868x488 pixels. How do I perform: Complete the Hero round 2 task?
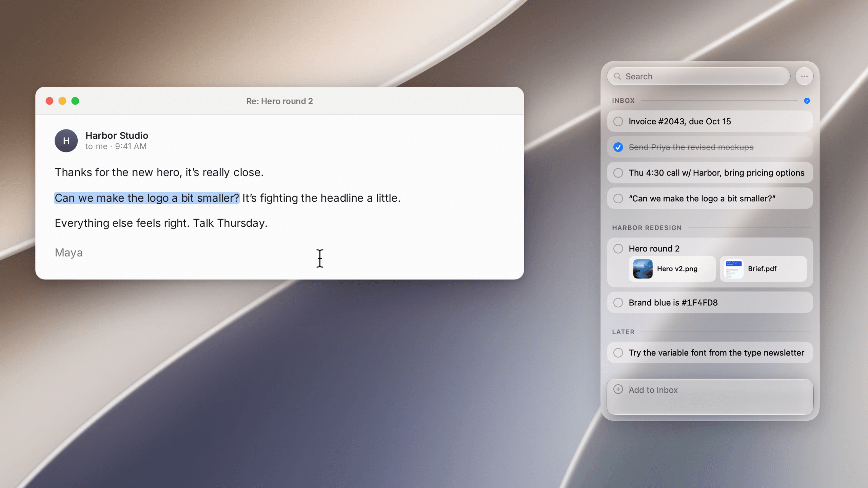(618, 248)
